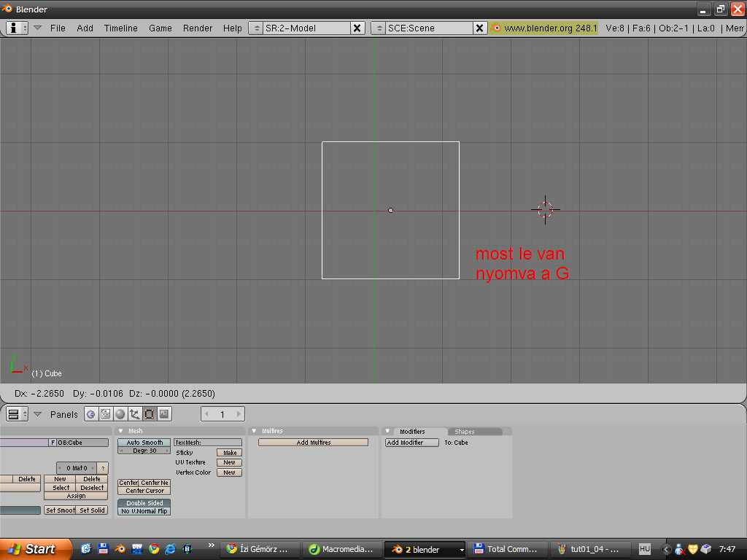This screenshot has width=747, height=560.
Task: Open the Scene context icon in Panels
Action: 164,414
